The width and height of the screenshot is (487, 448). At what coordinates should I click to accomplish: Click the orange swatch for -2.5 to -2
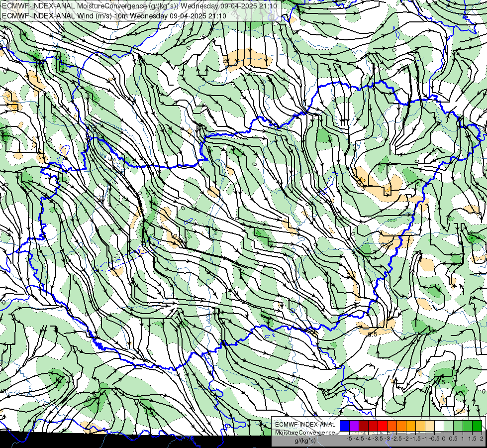tap(401, 426)
